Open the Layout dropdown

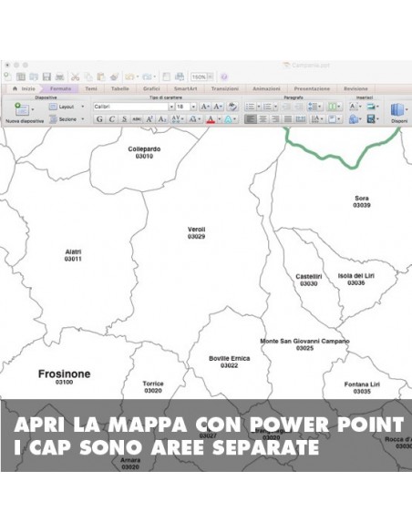[x=67, y=107]
